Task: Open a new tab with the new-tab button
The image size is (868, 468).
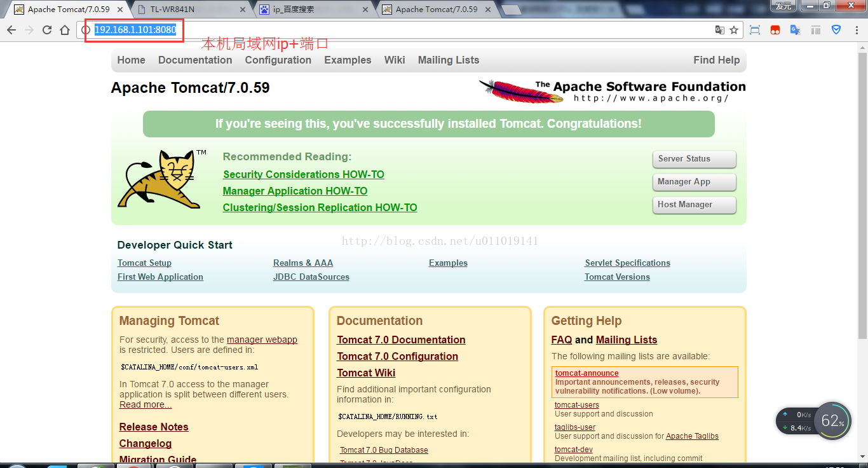Action: pos(512,10)
